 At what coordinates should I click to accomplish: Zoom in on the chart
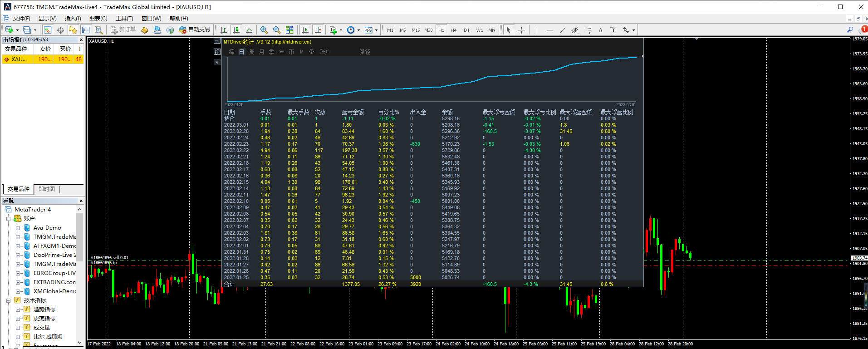264,30
